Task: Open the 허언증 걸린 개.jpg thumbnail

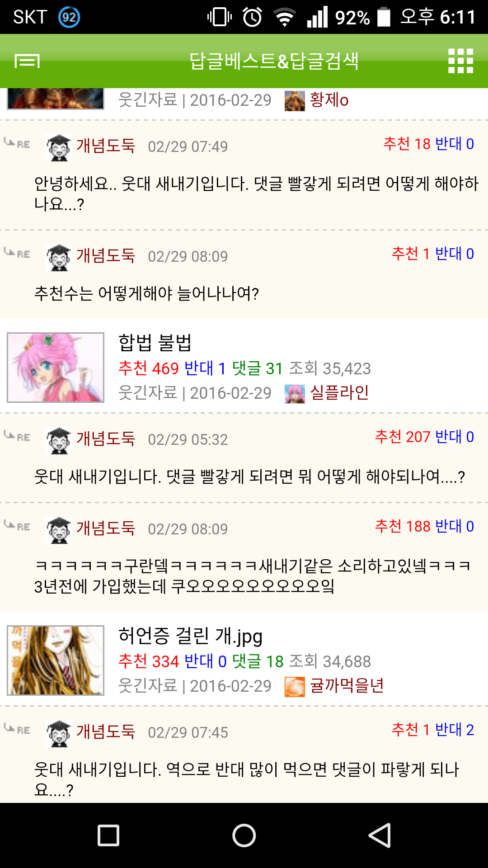Action: pos(56,660)
